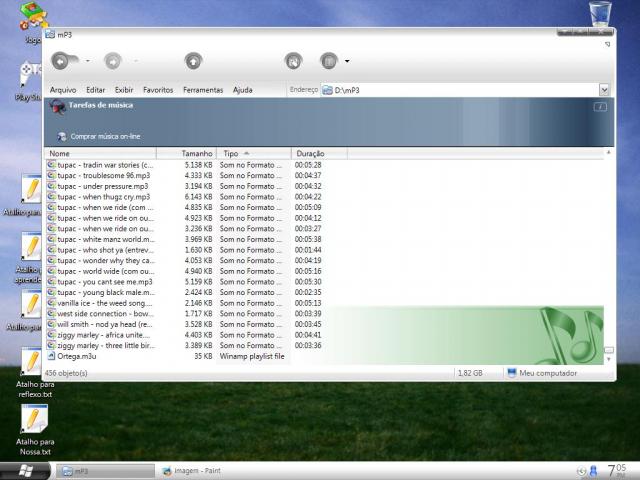Select file tupac - who shot ya
The width and height of the screenshot is (640, 480).
point(106,250)
